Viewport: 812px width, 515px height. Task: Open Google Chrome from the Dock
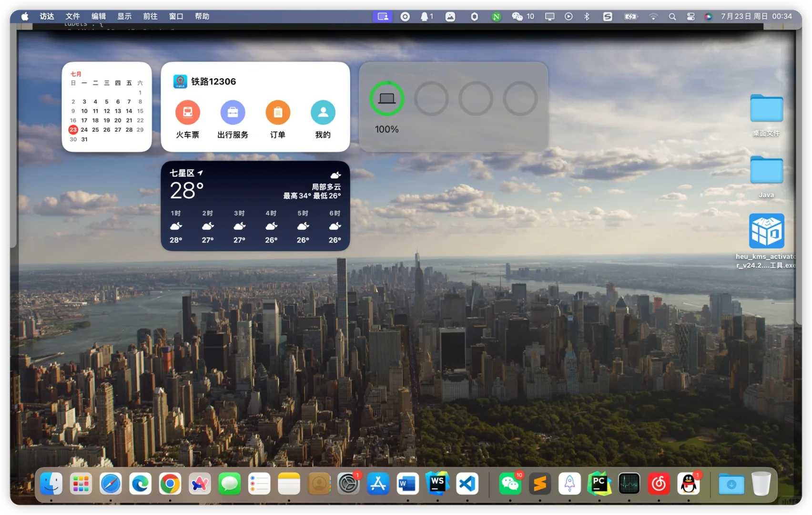pos(170,484)
